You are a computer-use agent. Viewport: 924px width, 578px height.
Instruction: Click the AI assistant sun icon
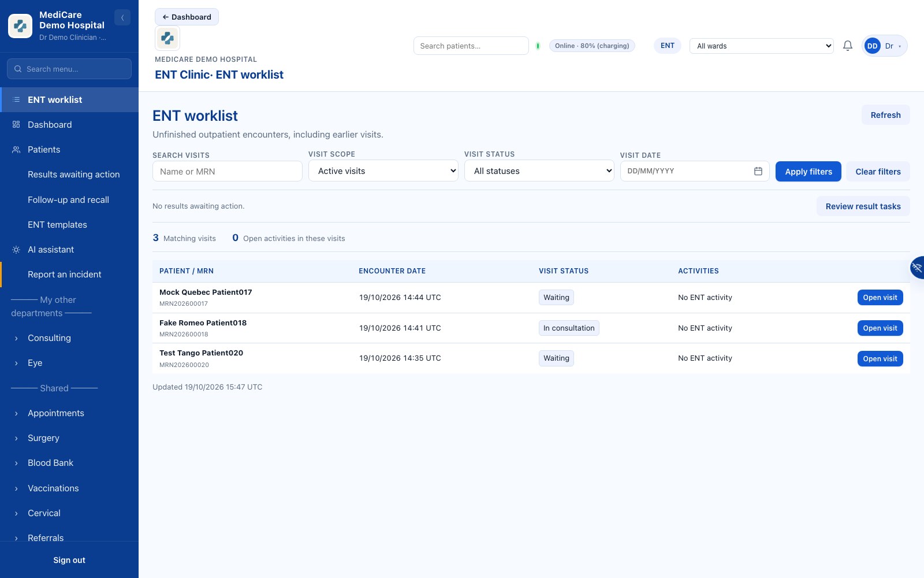(16, 250)
